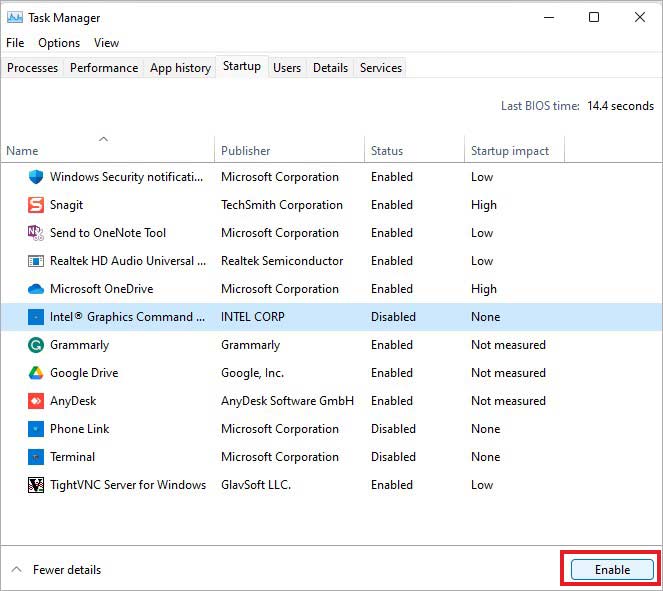This screenshot has height=591, width=663.
Task: Select the TightVNC Server for Windows name
Action: 128,485
